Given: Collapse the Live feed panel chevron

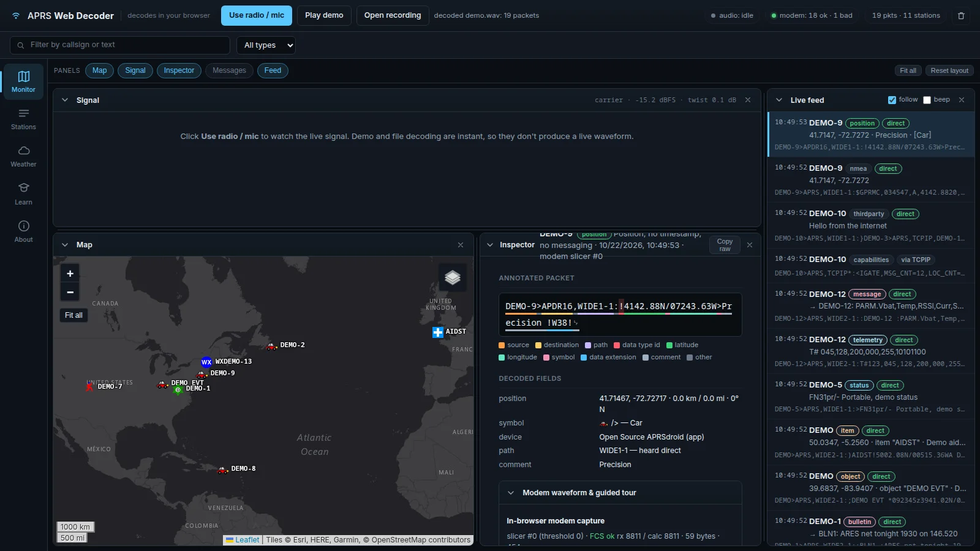Looking at the screenshot, I should coord(779,100).
